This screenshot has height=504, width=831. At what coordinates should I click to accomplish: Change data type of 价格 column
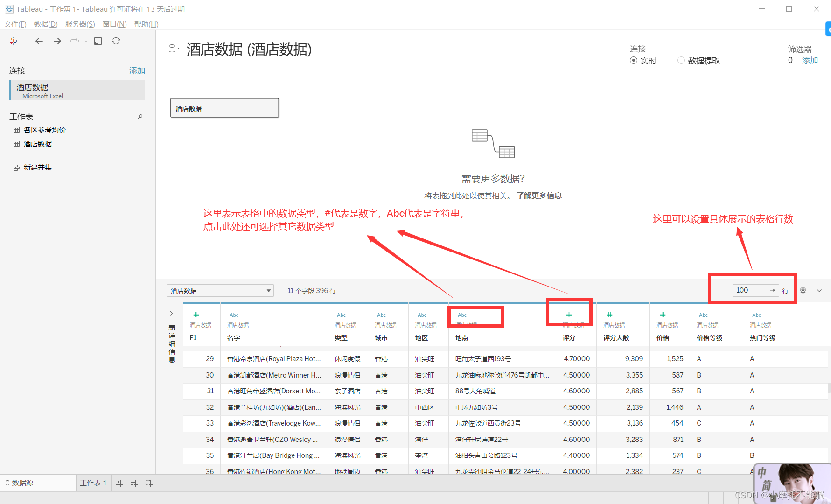click(x=663, y=315)
